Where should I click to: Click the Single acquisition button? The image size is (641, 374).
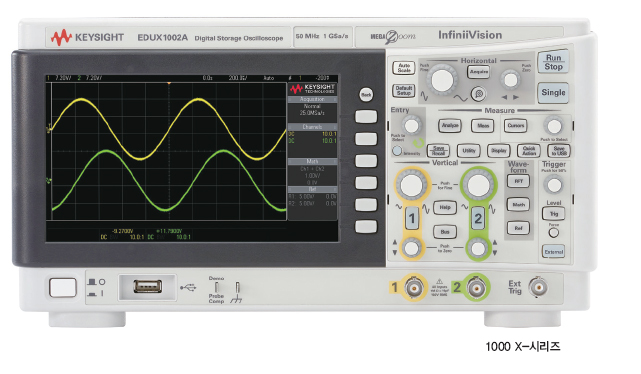click(x=553, y=93)
